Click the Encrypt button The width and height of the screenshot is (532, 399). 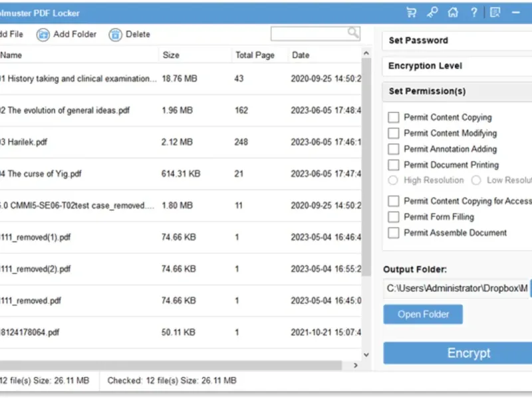458,353
